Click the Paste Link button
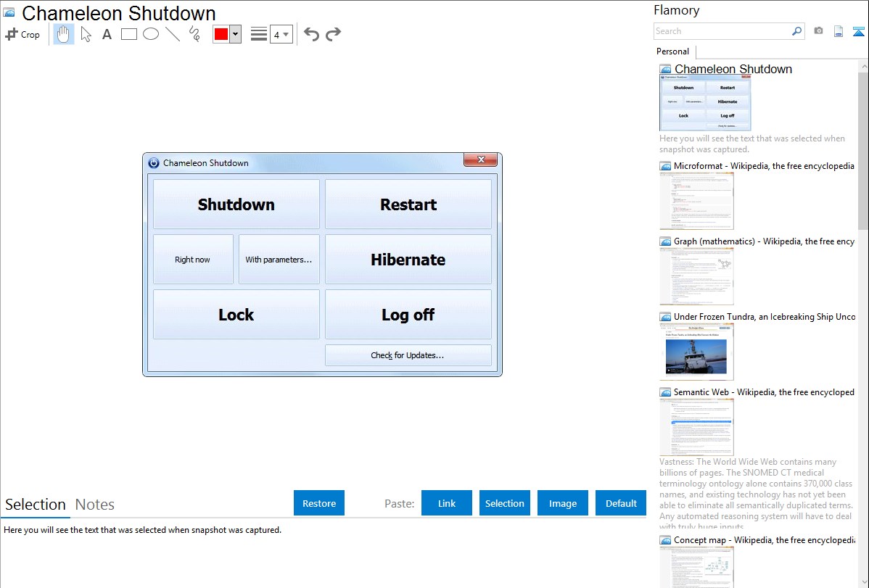Screen dimensions: 869x588 (x=447, y=503)
